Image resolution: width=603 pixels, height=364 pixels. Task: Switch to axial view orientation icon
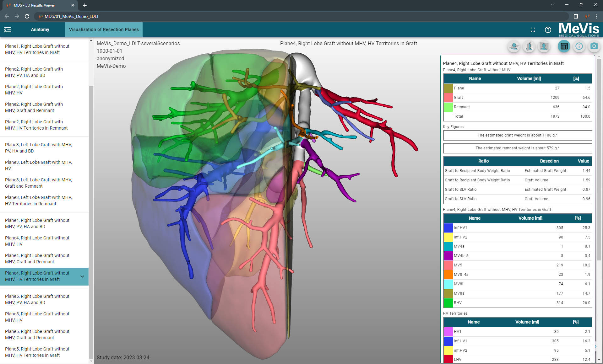(x=514, y=46)
